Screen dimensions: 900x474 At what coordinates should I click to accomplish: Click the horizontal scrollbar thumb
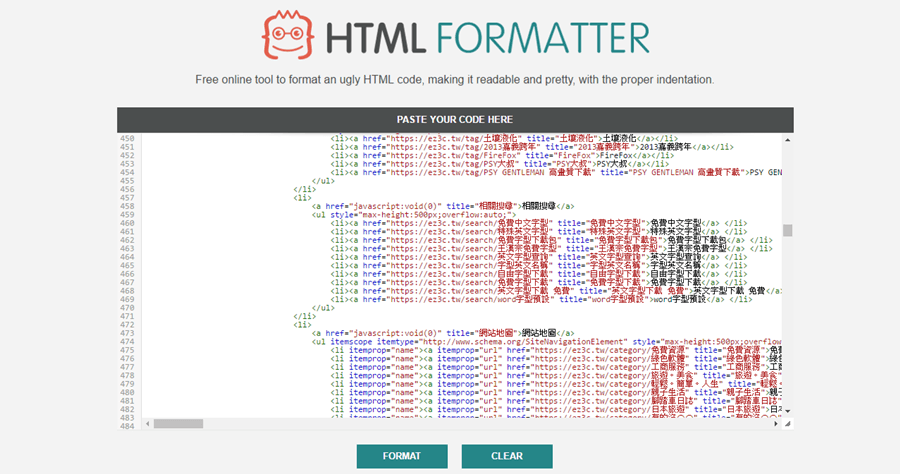[x=179, y=424]
